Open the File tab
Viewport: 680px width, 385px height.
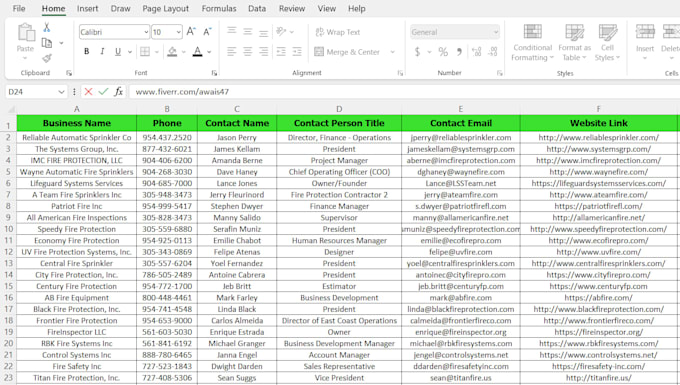(19, 8)
